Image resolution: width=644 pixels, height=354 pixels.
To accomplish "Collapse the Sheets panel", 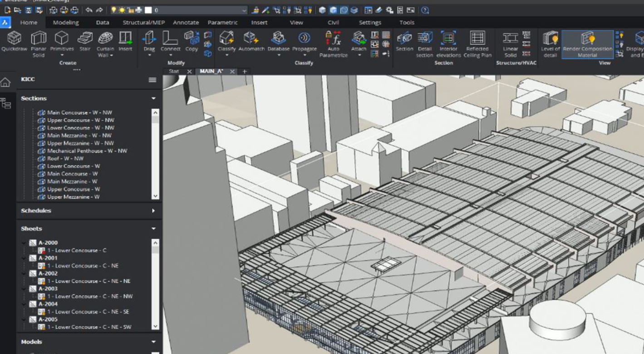I will pyautogui.click(x=153, y=229).
